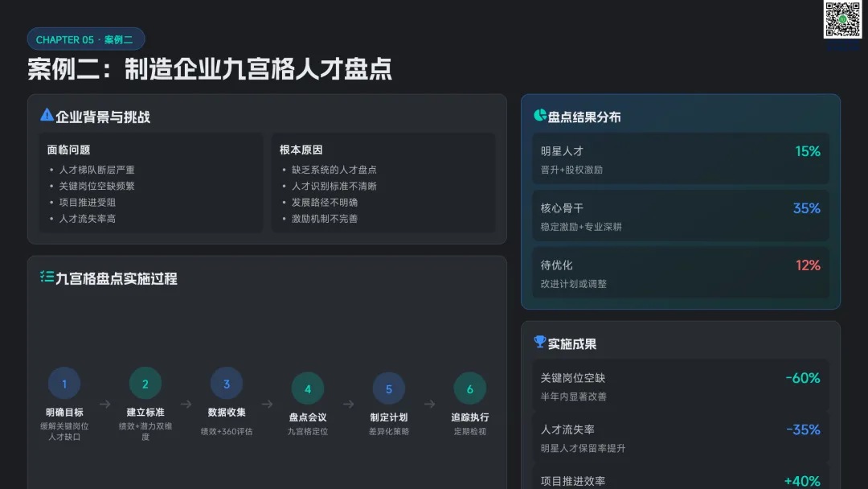Click the 晋升+股权激励 subtitle

tap(572, 170)
